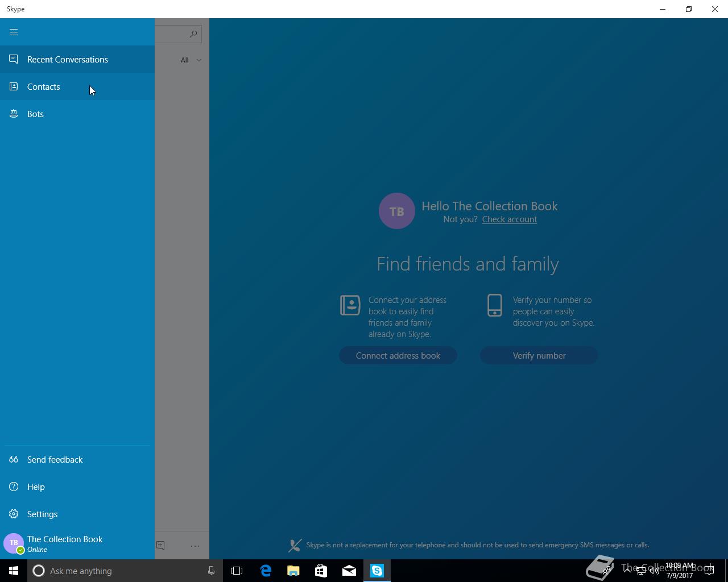
Task: Click the Recent Conversations chat icon
Action: click(x=14, y=59)
